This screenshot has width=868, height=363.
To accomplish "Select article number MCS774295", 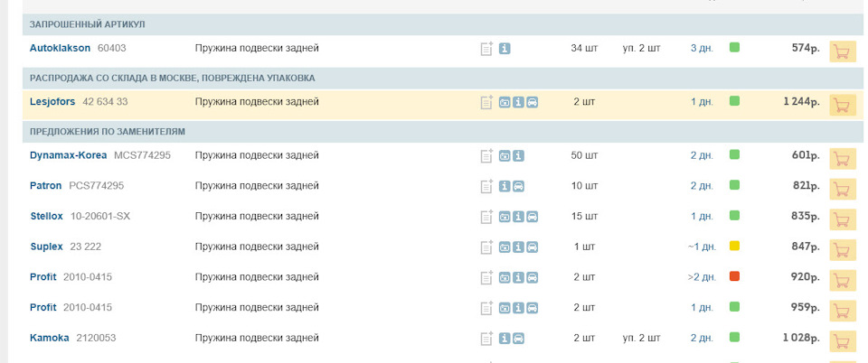I will click(142, 156).
